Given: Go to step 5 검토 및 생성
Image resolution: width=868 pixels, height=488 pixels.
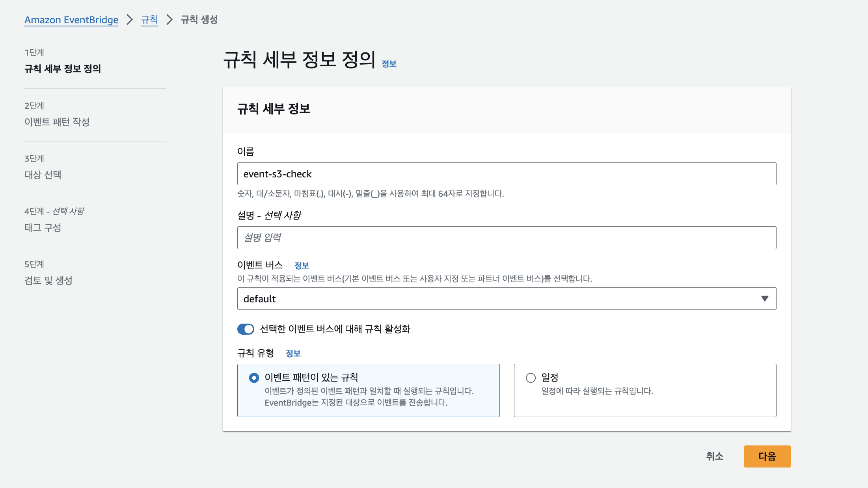Looking at the screenshot, I should [x=48, y=280].
